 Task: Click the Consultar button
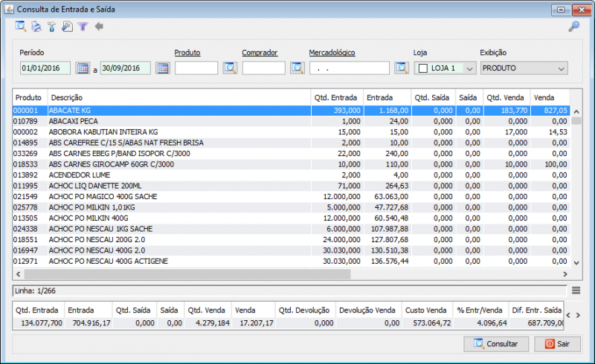[x=496, y=344]
